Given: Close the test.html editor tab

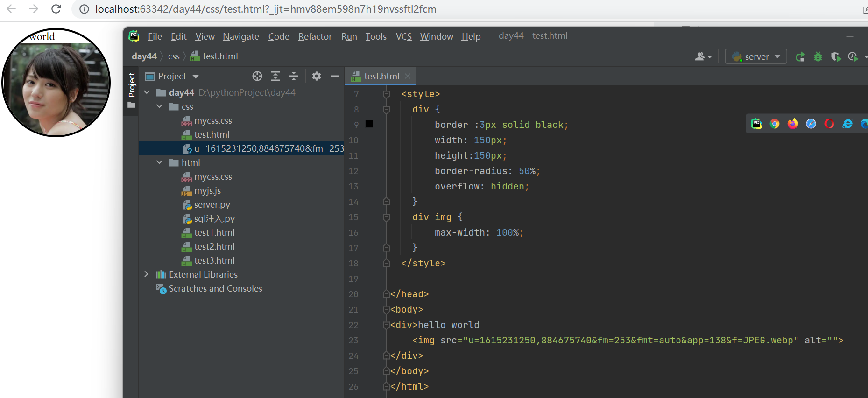Looking at the screenshot, I should pos(408,76).
